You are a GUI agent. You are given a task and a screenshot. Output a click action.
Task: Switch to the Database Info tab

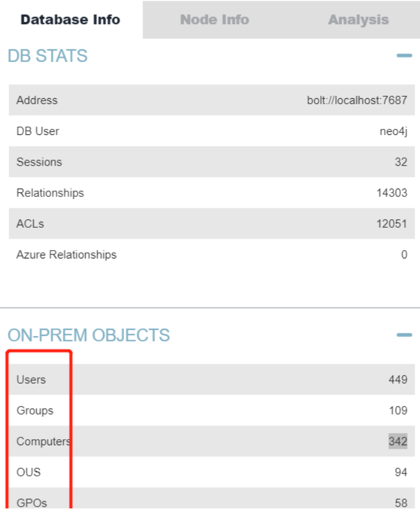point(70,19)
